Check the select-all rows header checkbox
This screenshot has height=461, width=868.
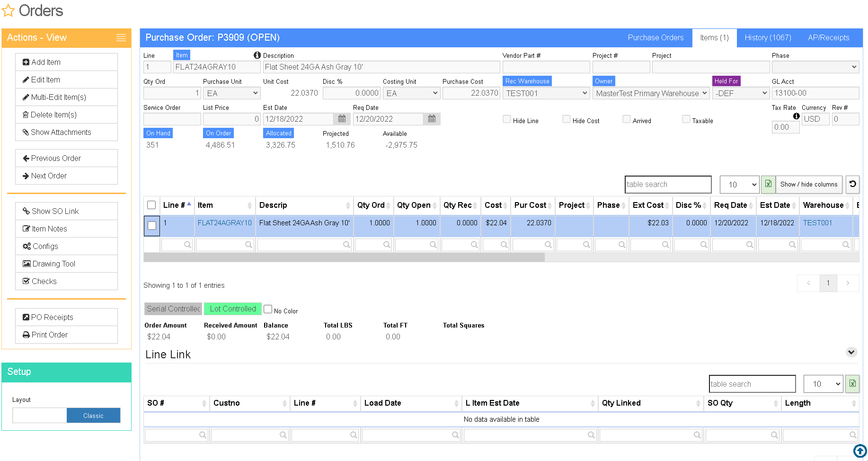151,205
